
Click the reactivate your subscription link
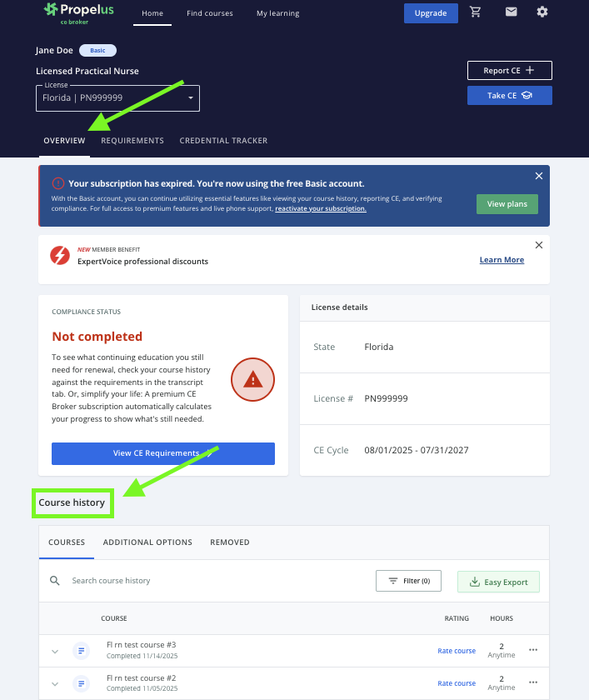(x=321, y=208)
